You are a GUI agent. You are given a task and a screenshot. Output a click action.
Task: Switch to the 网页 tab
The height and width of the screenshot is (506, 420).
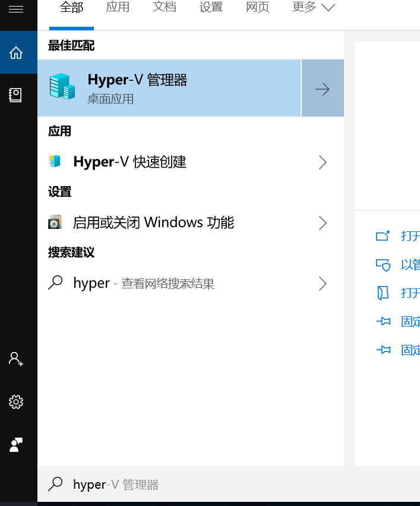258,7
